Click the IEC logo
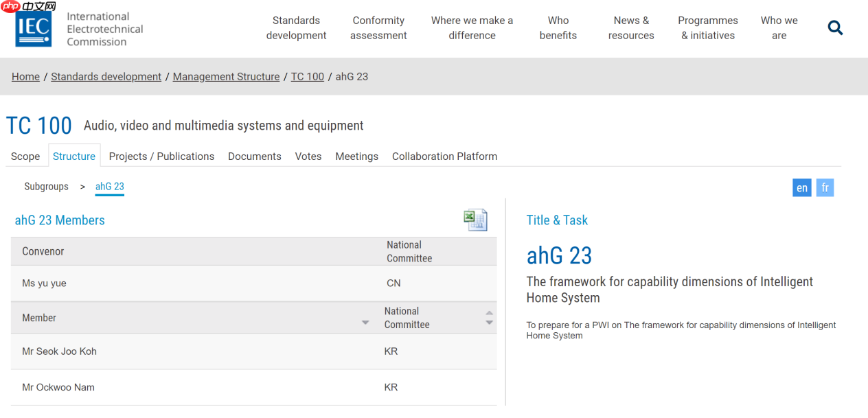The image size is (868, 418). tap(34, 30)
